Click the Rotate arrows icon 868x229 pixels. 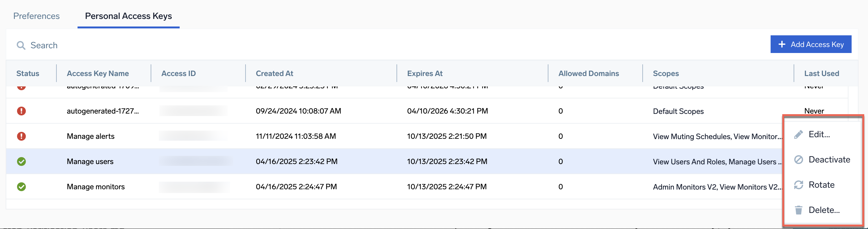(798, 185)
